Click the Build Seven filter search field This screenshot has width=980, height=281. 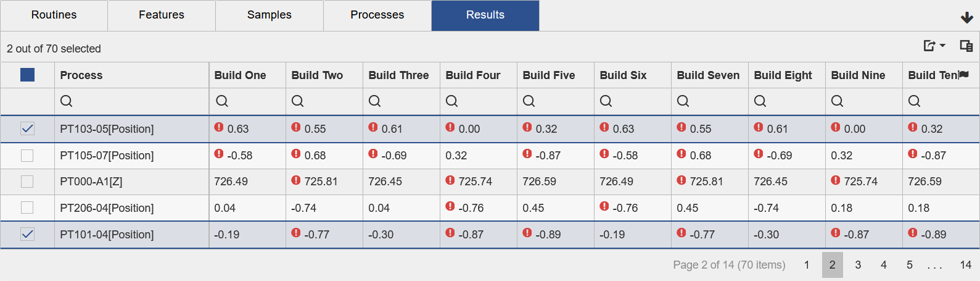click(x=715, y=101)
